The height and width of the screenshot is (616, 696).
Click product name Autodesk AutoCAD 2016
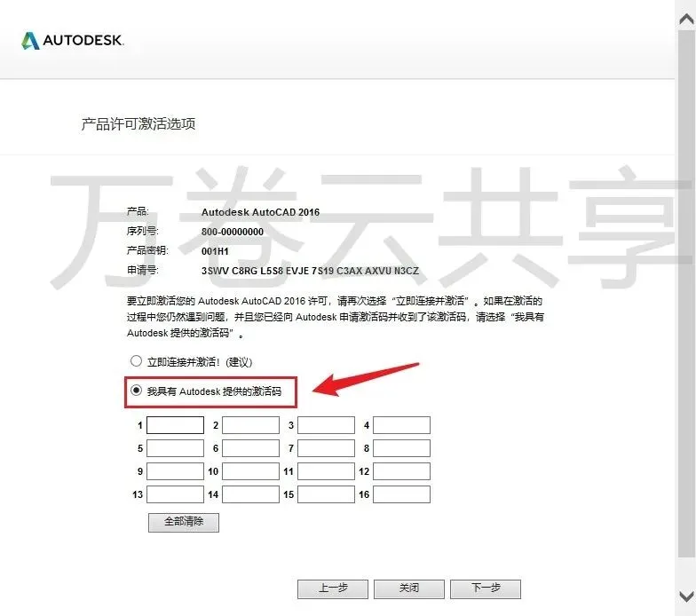click(x=261, y=212)
